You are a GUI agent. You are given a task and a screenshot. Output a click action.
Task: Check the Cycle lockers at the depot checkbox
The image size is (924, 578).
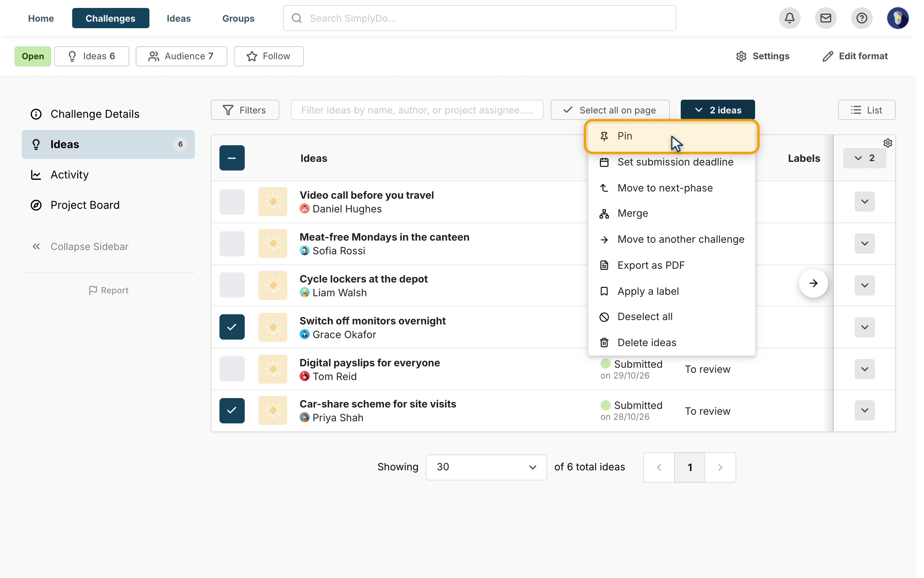(x=232, y=285)
